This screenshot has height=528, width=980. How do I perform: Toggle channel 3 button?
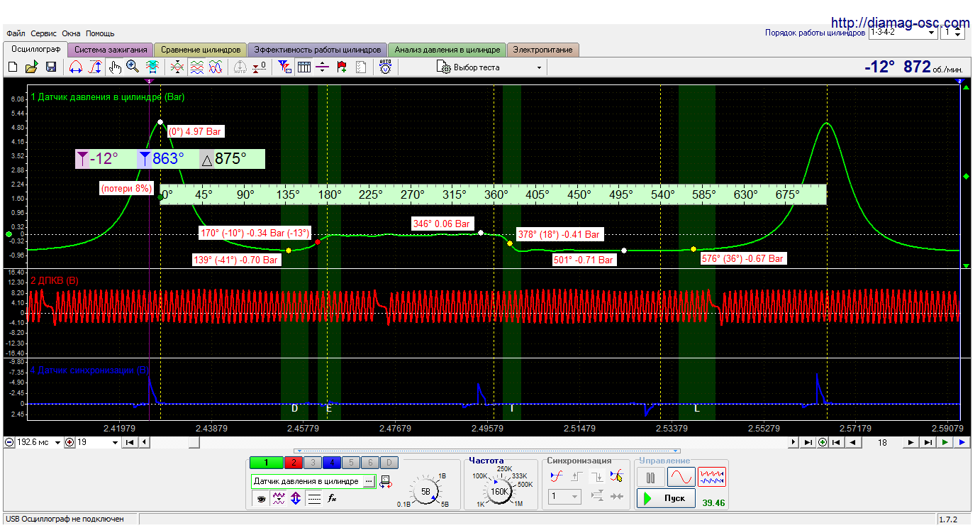312,463
